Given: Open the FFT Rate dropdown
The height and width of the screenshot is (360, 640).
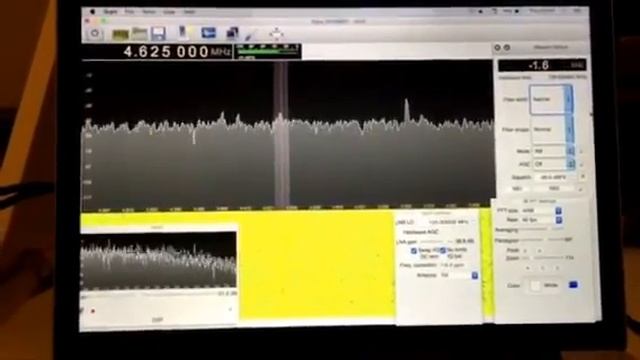Looking at the screenshot, I should (x=541, y=220).
